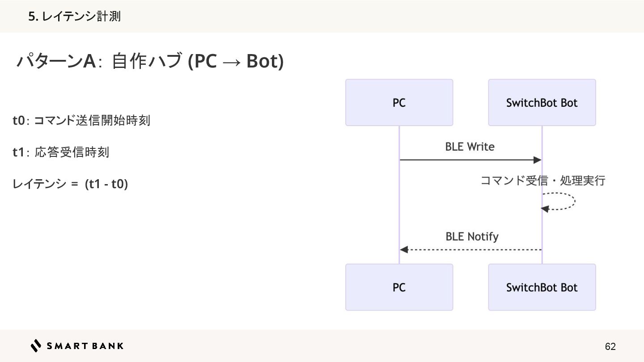Click the dashed BLE Notify arrow head
Viewport: 644px width, 362px height.
point(404,250)
